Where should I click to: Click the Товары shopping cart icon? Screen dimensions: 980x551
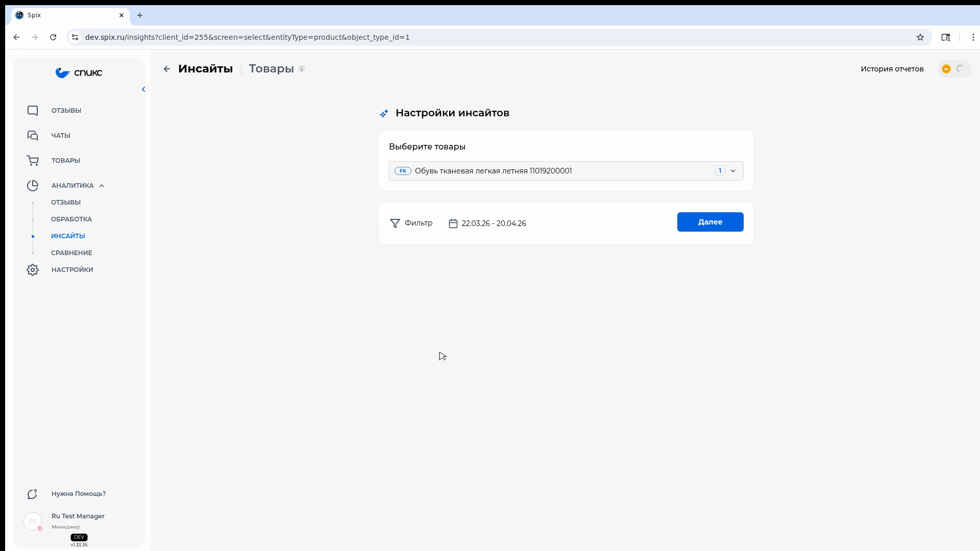click(33, 161)
